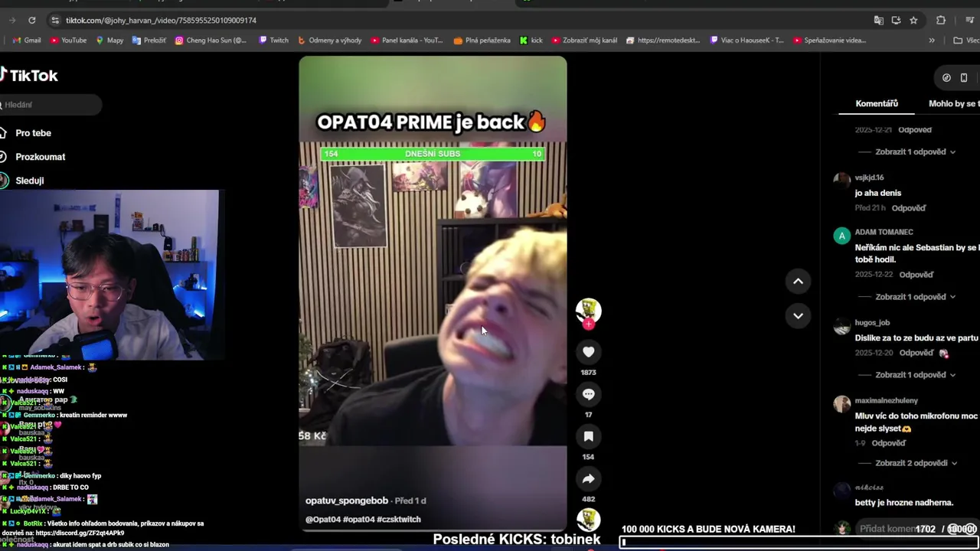Save the video with the bookmark icon
The image size is (980, 551).
point(588,436)
